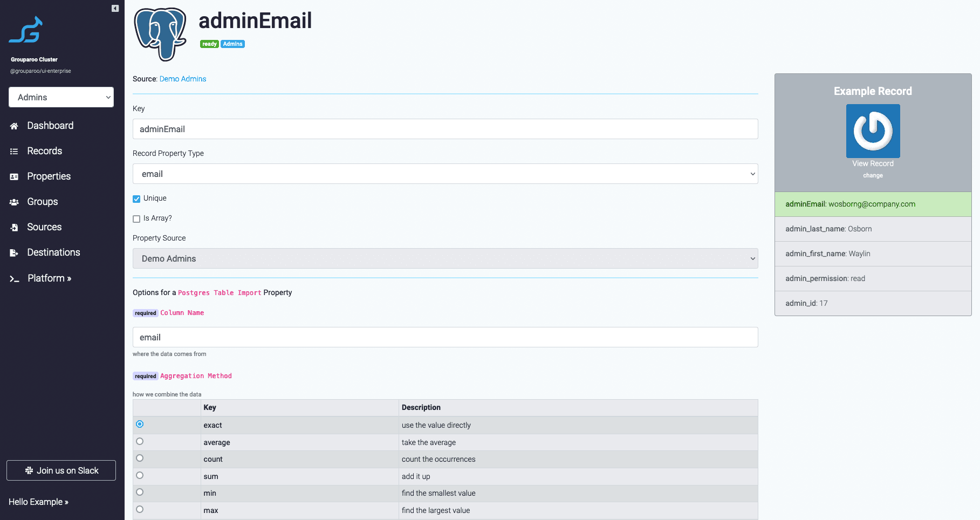
Task: Click change under the example record
Action: 873,175
